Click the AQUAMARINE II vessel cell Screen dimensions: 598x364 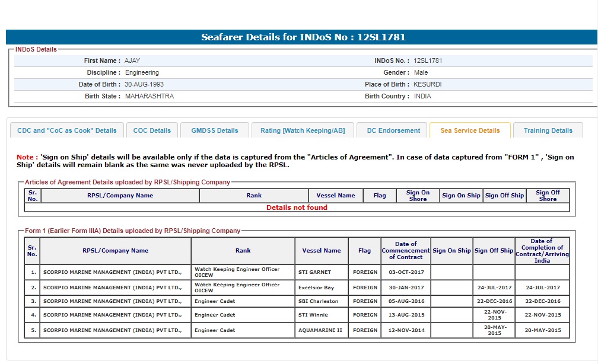coord(320,330)
